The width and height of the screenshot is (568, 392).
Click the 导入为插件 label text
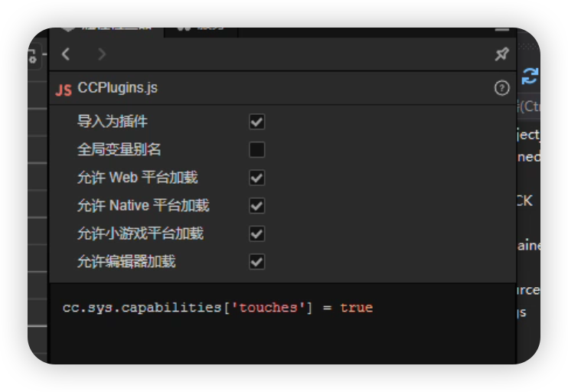(x=113, y=122)
